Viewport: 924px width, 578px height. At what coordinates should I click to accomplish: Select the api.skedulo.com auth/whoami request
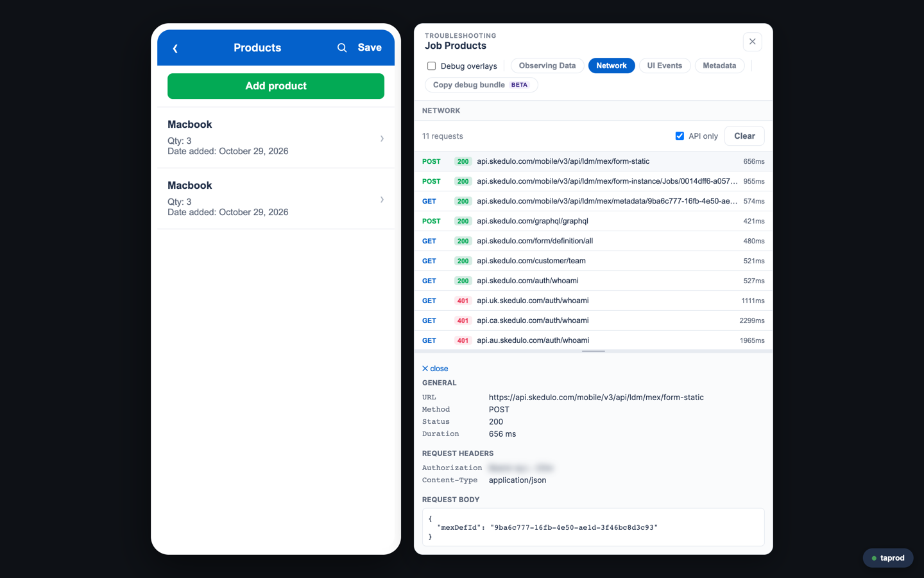[594, 281]
